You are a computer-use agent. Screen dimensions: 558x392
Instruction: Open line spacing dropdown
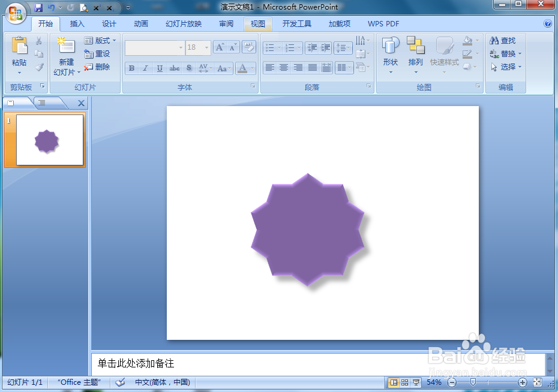(x=343, y=47)
